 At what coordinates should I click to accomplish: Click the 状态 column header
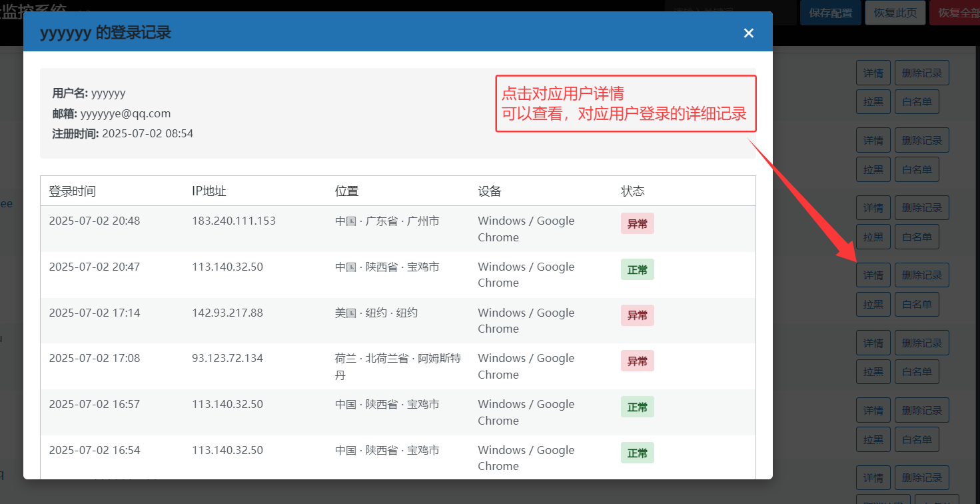point(632,191)
